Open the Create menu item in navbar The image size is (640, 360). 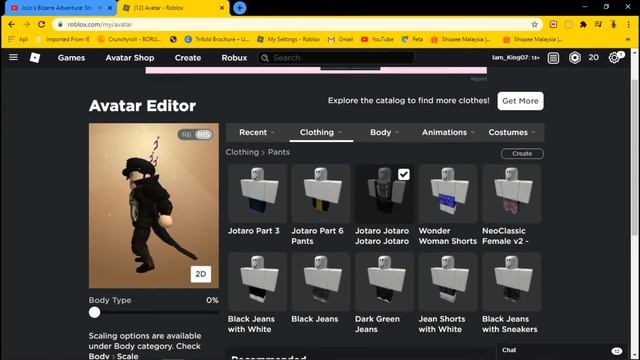point(188,58)
